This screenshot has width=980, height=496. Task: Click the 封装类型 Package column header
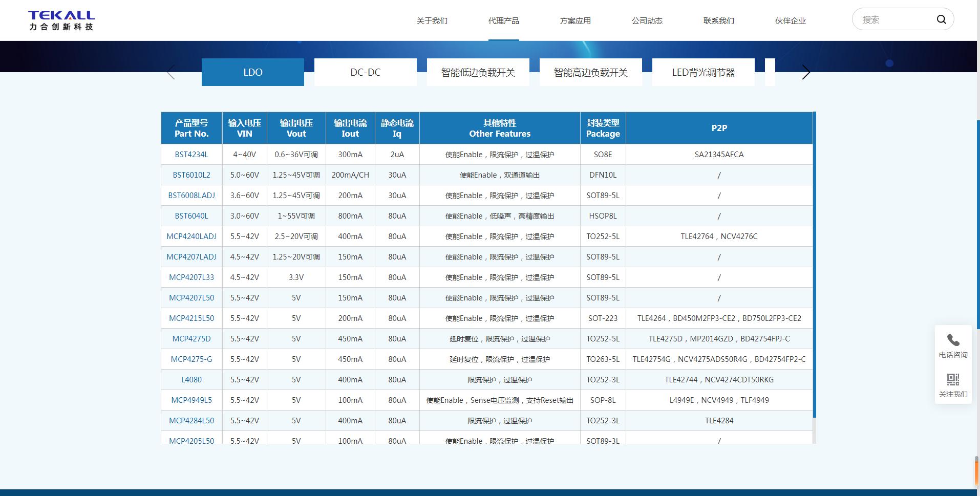[x=603, y=128]
